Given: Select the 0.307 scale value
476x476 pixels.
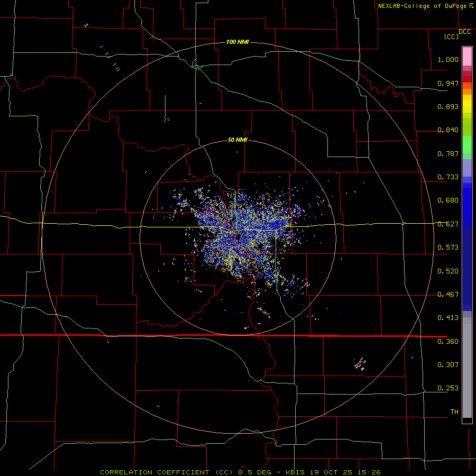Looking at the screenshot, I should click(x=448, y=365).
